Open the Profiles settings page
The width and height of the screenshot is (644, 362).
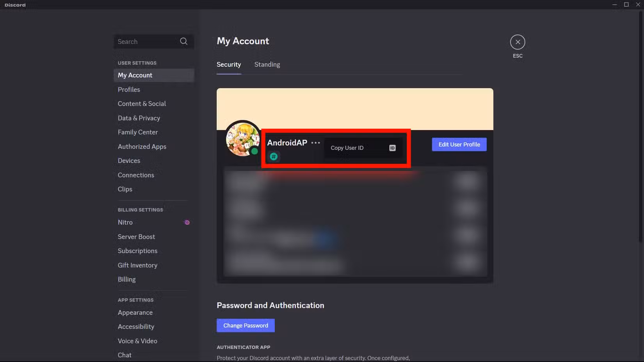[129, 89]
